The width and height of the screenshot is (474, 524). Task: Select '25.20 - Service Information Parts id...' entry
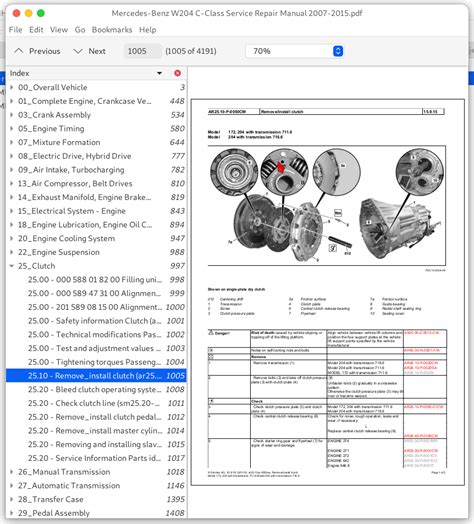click(x=96, y=458)
